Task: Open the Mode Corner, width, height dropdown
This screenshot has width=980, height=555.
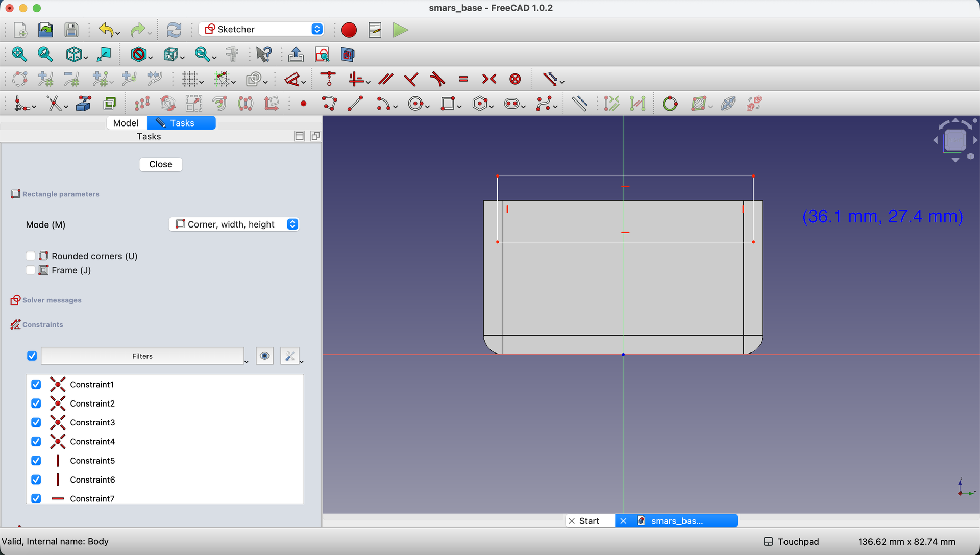Action: pos(234,224)
